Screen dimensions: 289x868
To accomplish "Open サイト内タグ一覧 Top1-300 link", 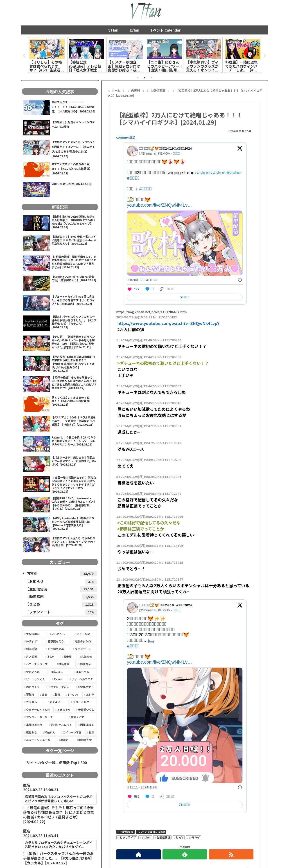I will click(57, 763).
